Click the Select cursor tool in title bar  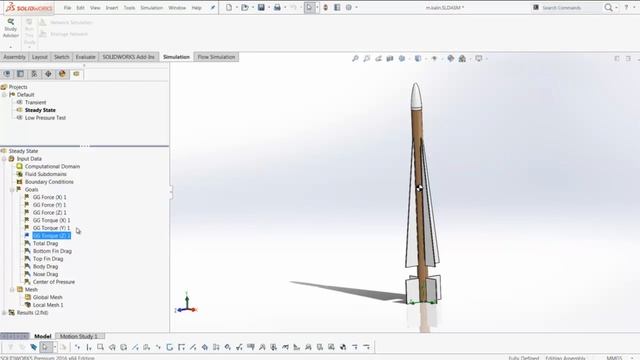pyautogui.click(x=309, y=7)
